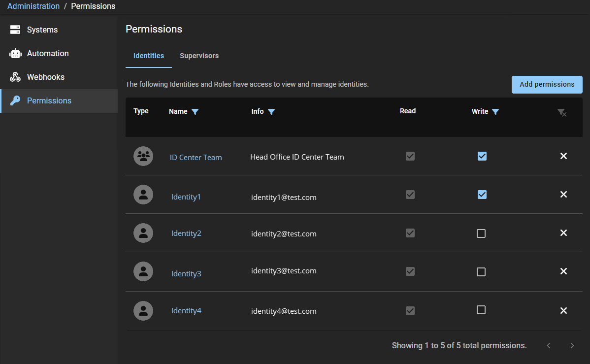Click the Read checkbox for Identity4
590x364 pixels.
click(410, 310)
